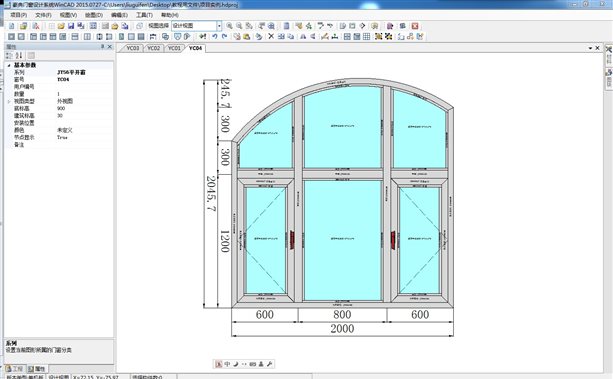The height and width of the screenshot is (379, 613).
Task: Close the properties panel
Action: click(110, 47)
